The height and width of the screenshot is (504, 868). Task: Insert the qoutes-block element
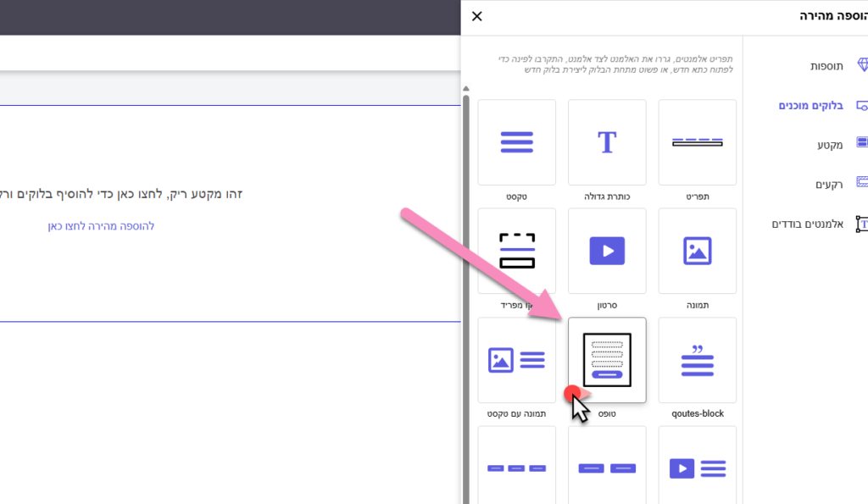point(697,360)
